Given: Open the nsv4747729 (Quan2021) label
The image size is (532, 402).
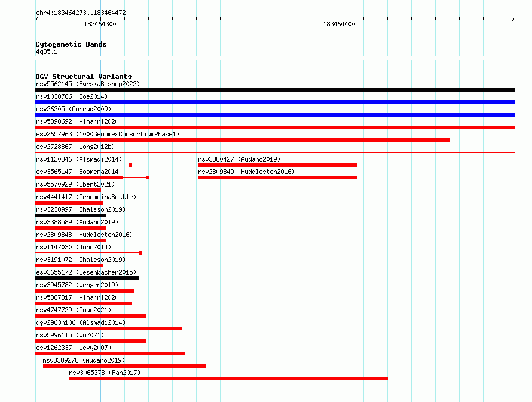Looking at the screenshot, I should (x=74, y=310).
